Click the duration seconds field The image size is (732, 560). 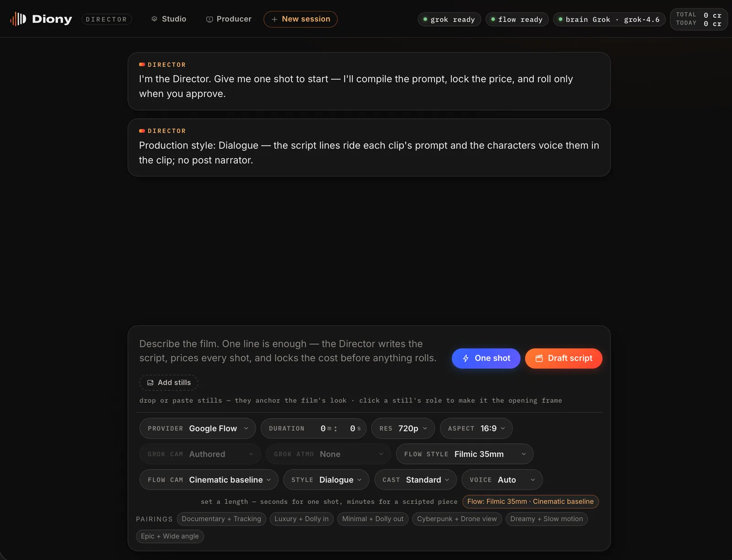click(352, 428)
